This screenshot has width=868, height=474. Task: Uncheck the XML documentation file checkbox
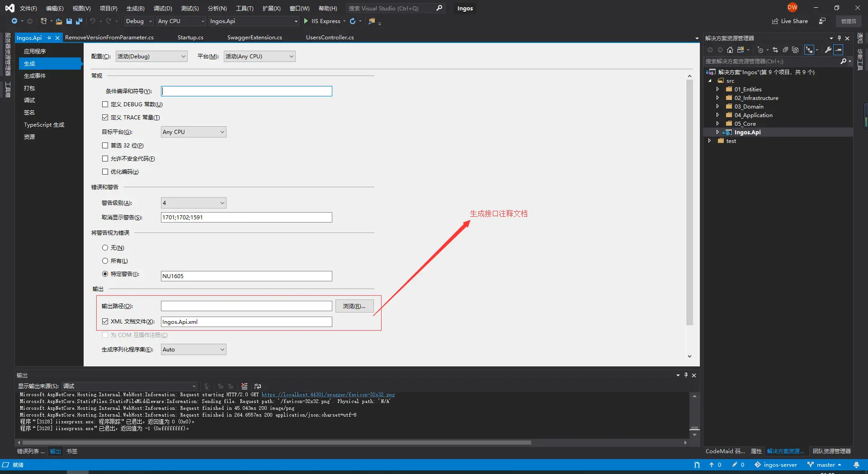[105, 322]
